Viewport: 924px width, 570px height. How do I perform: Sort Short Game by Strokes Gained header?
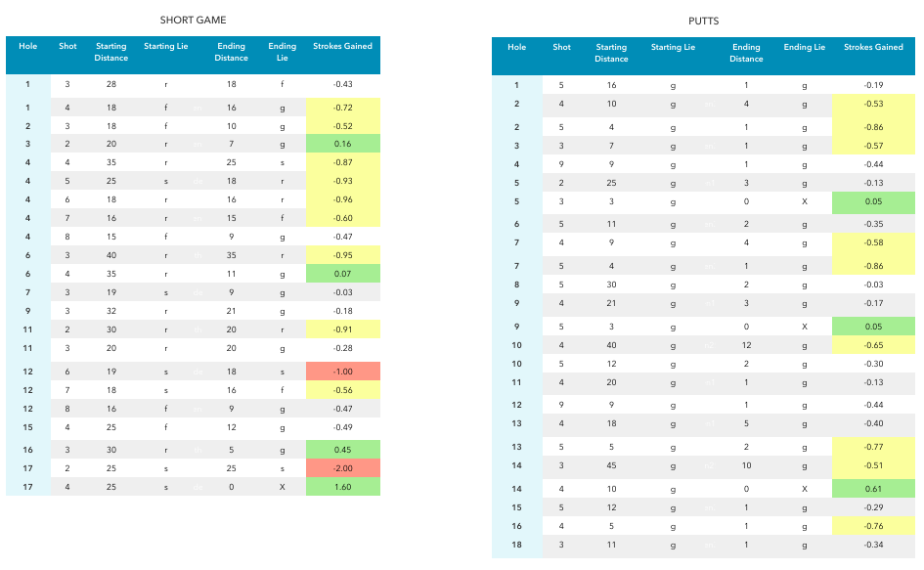(342, 46)
